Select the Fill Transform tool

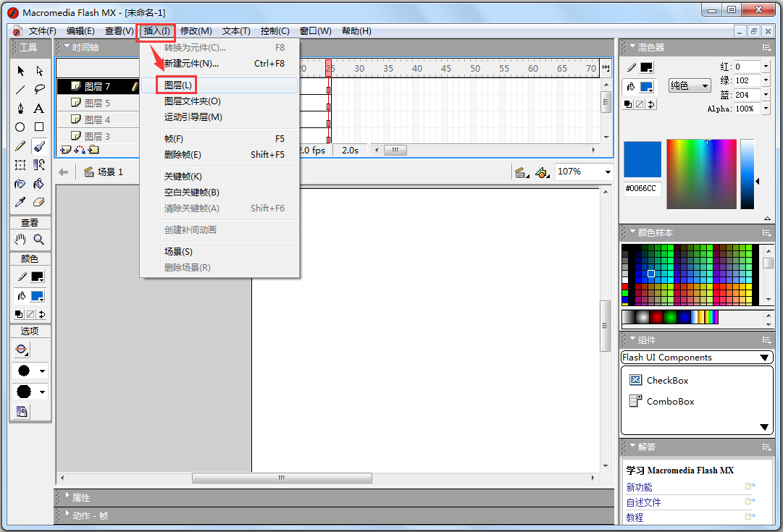[x=39, y=165]
